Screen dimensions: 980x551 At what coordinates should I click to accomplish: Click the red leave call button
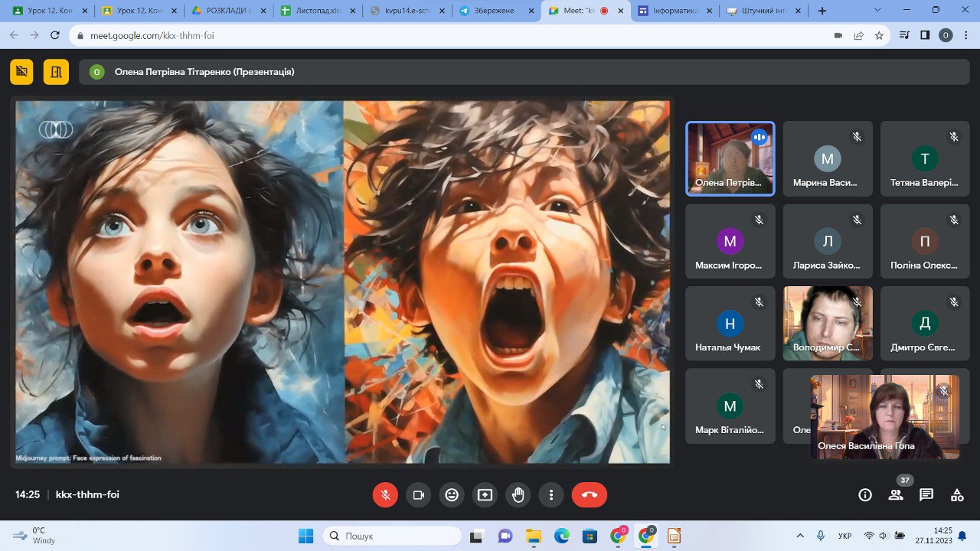click(590, 495)
